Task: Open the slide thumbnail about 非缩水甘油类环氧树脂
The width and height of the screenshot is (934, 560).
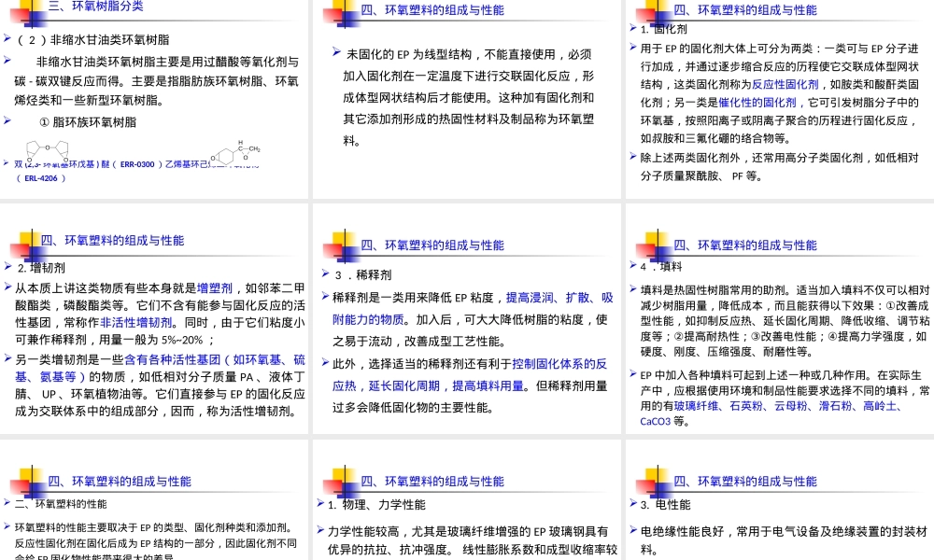Action: (x=154, y=98)
